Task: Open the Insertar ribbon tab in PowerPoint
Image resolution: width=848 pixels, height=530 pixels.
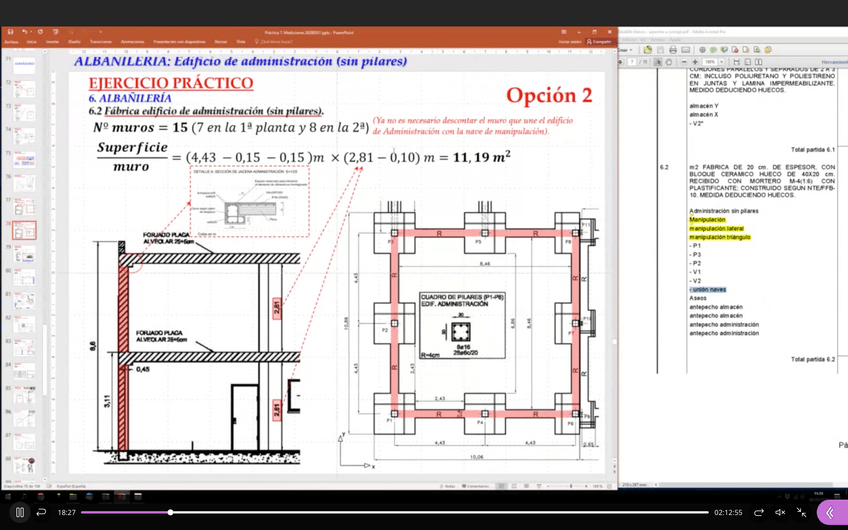Action: (52, 42)
